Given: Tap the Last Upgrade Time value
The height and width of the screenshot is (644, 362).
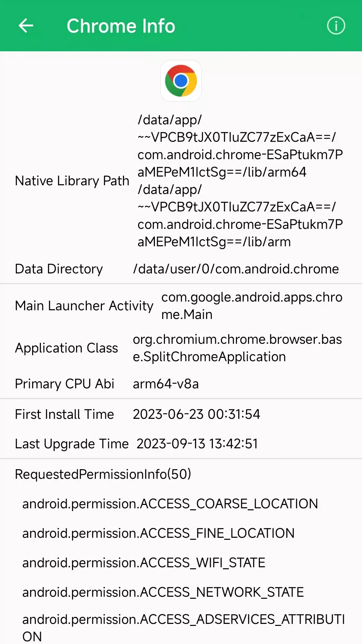Looking at the screenshot, I should click(197, 444).
